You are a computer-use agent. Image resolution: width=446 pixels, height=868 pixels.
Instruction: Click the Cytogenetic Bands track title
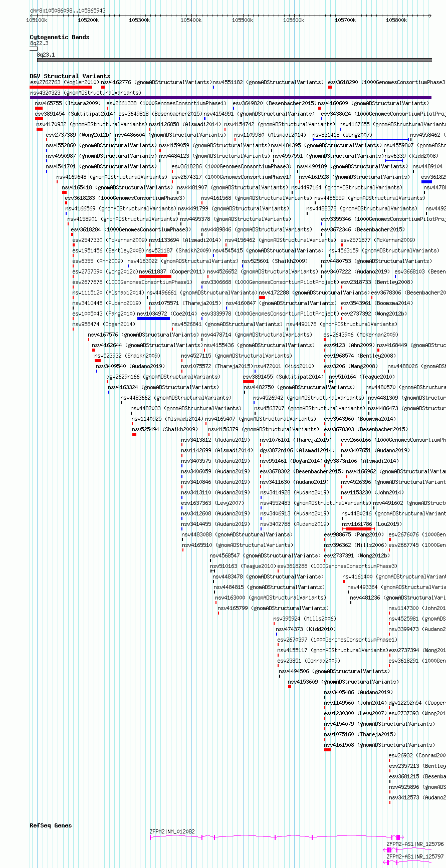tap(60, 37)
